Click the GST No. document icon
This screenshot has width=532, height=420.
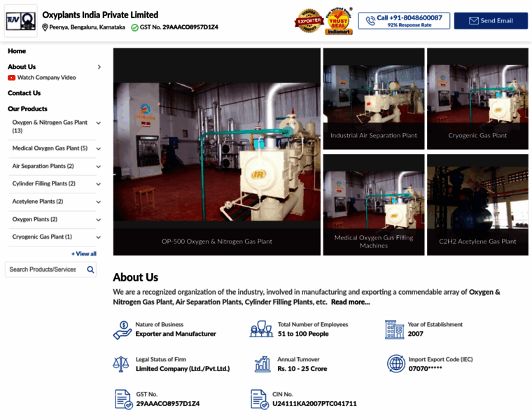[123, 399]
